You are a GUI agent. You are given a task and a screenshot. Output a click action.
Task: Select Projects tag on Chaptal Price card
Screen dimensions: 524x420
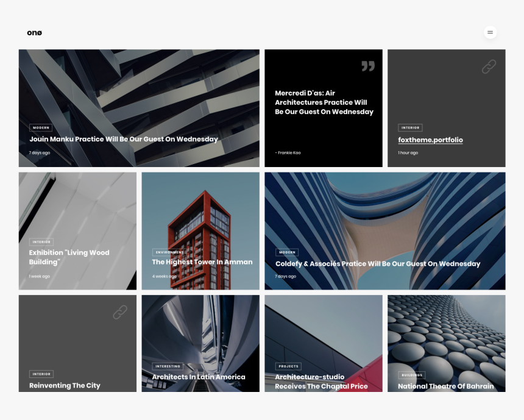pos(288,366)
